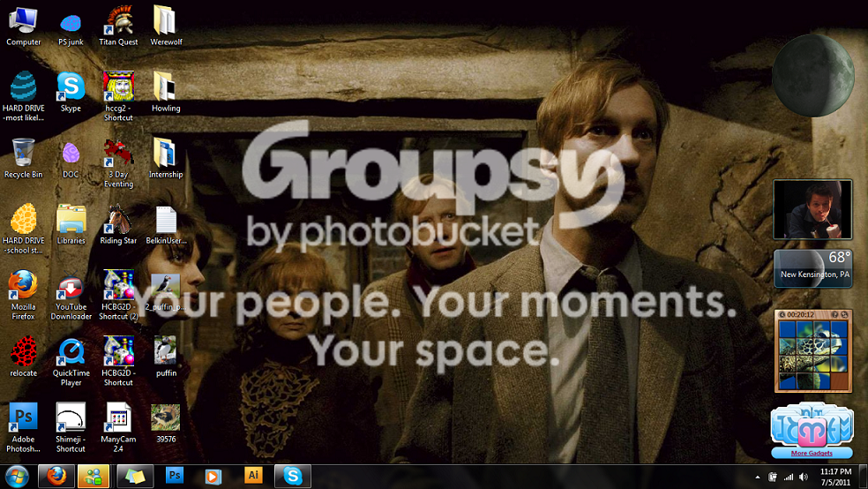868x489 pixels.
Task: Open the Libraries desktop icon
Action: pos(71,225)
